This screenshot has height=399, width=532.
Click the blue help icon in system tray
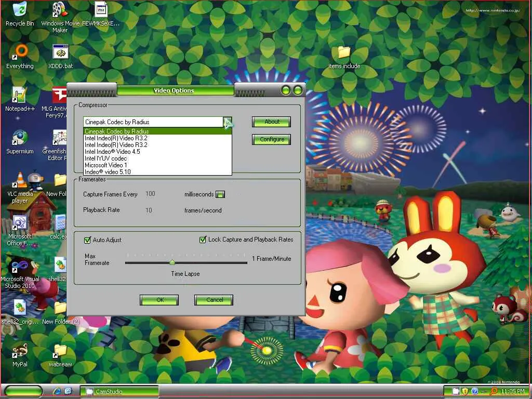click(475, 391)
